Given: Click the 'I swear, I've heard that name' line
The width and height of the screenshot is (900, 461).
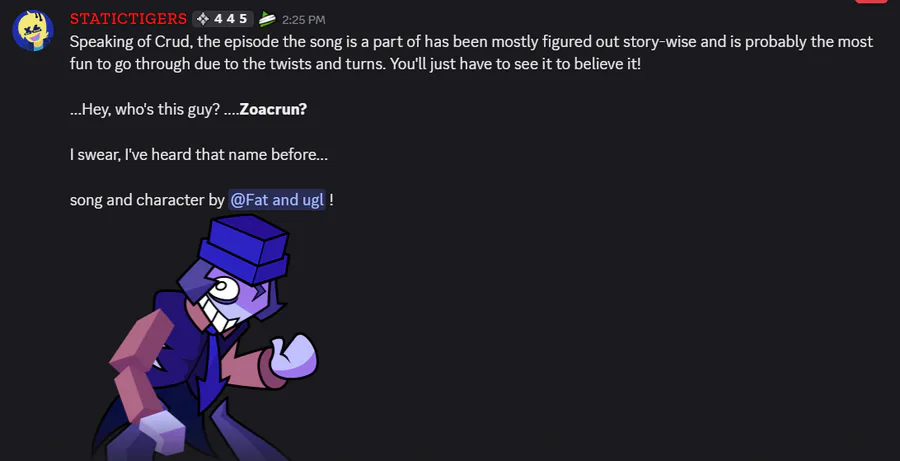Looking at the screenshot, I should point(199,154).
